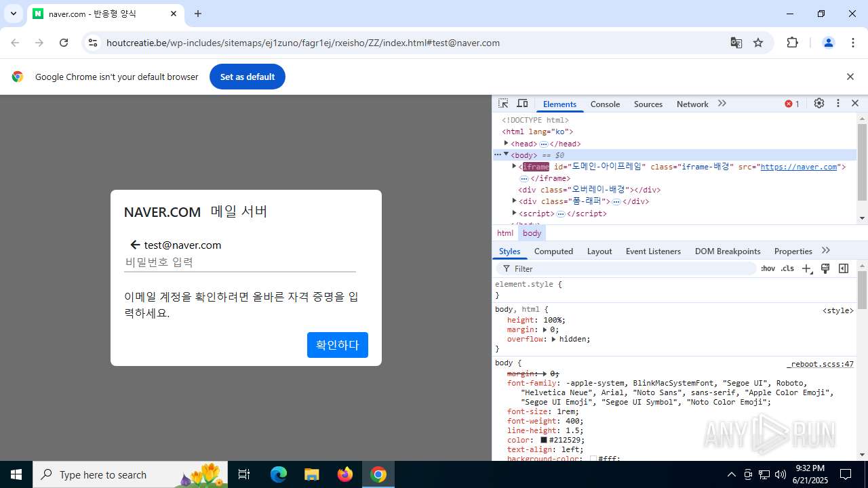Click the red error count badge

pyautogui.click(x=792, y=104)
